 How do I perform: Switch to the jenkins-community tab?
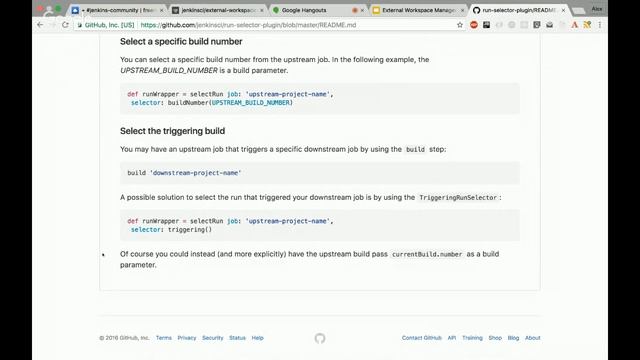pos(118,10)
